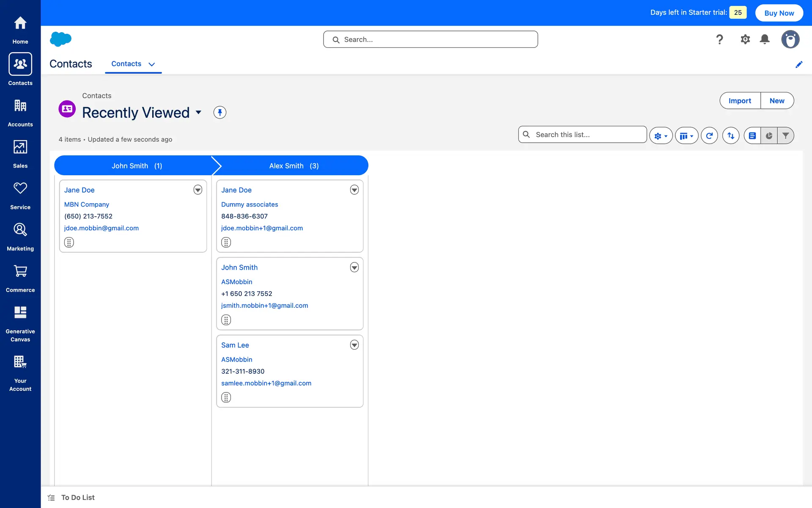Screen dimensions: 812x508
Task: Click the sort arrows icon
Action: (x=730, y=135)
